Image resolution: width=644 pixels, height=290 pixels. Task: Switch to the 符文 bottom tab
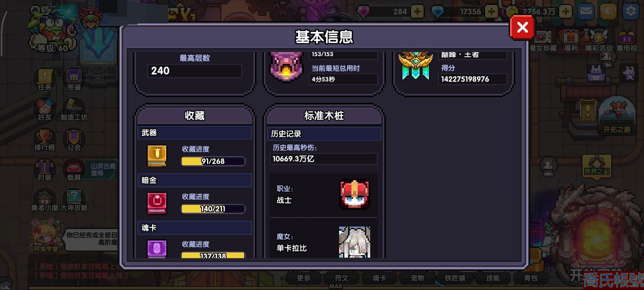(x=341, y=278)
